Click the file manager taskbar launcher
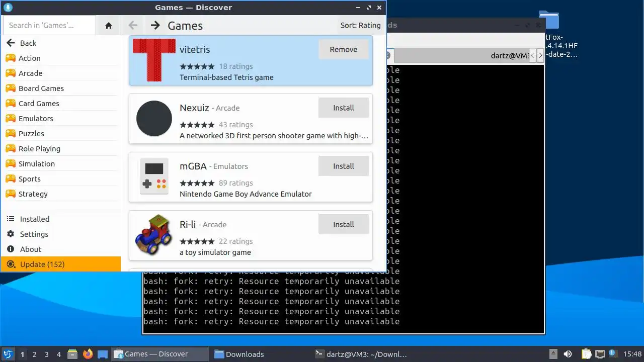This screenshot has height=362, width=644. click(72, 354)
